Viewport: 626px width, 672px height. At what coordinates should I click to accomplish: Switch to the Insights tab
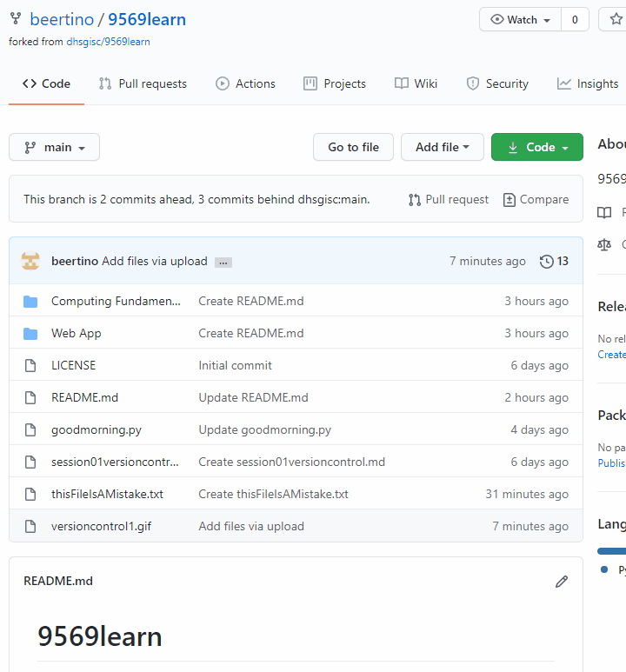(x=588, y=83)
